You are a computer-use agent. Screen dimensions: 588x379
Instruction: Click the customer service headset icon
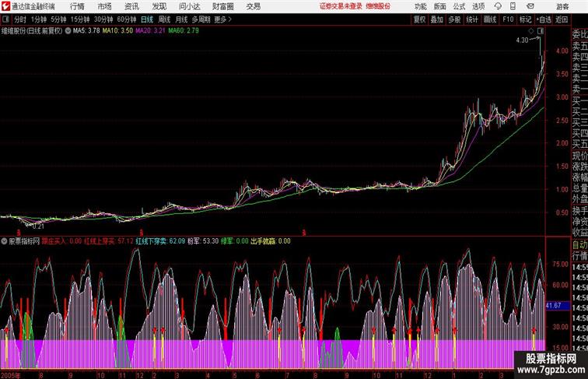tap(498, 6)
